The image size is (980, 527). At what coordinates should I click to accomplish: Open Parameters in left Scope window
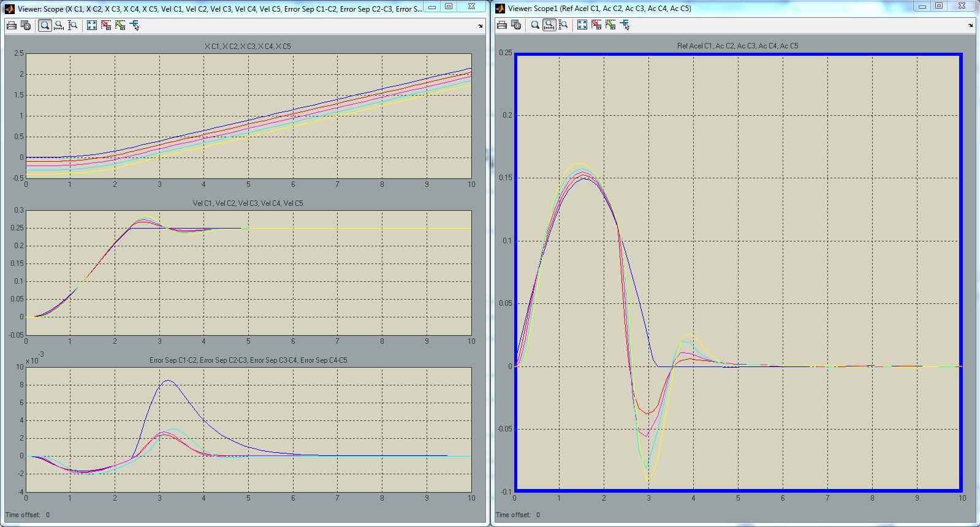click(26, 25)
